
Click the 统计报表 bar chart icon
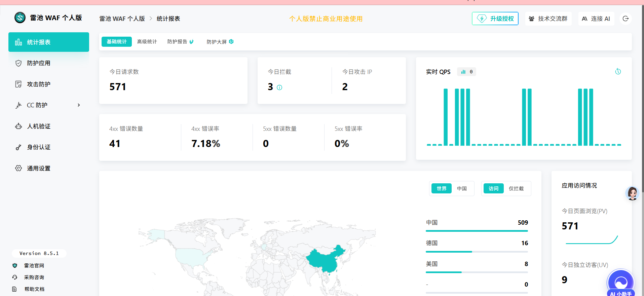pyautogui.click(x=18, y=42)
